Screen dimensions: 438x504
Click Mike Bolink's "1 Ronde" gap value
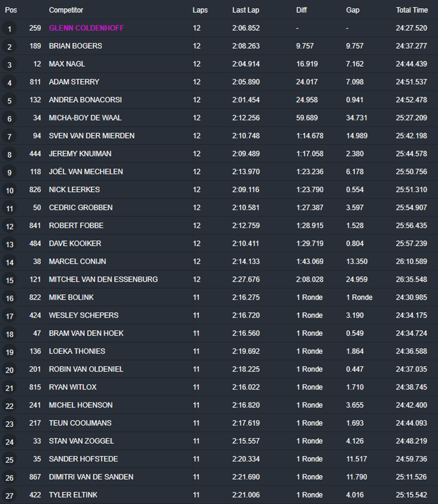(359, 297)
